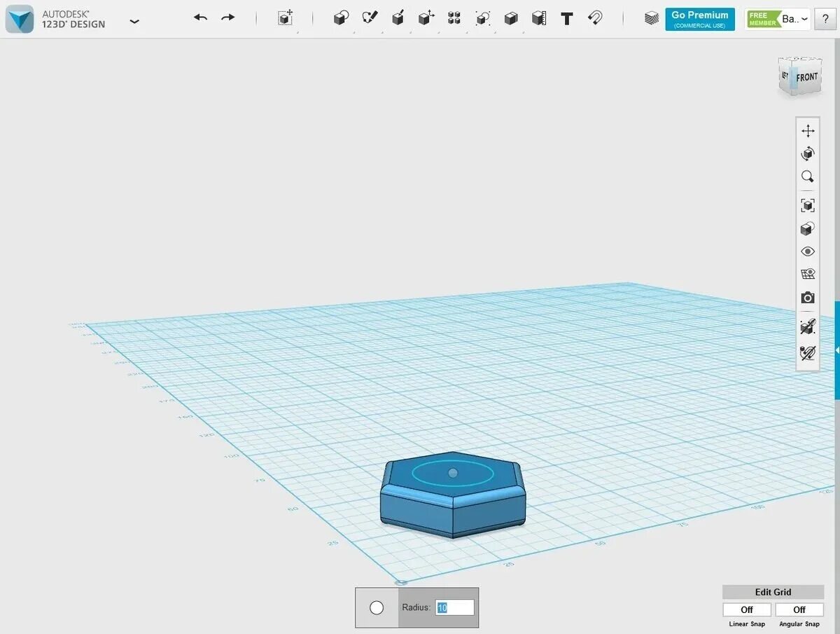840x634 pixels.
Task: Open the Construct tools menu
Action: coord(398,19)
